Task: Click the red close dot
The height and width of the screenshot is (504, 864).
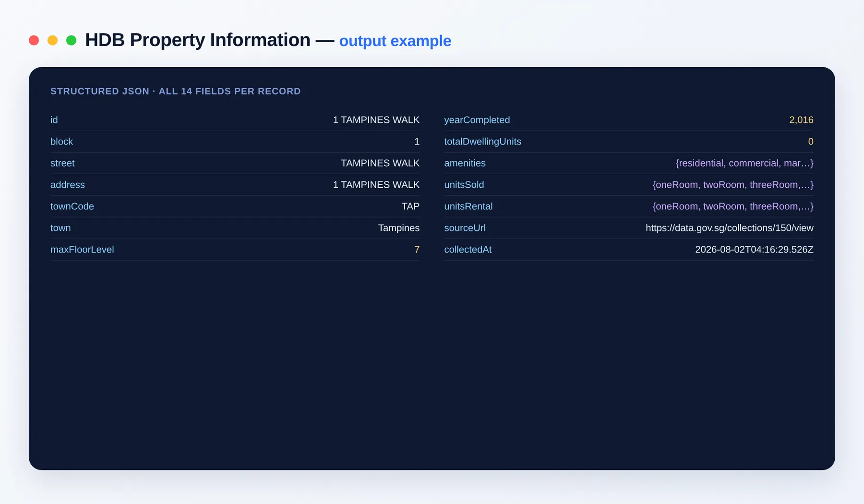Action: pos(34,40)
